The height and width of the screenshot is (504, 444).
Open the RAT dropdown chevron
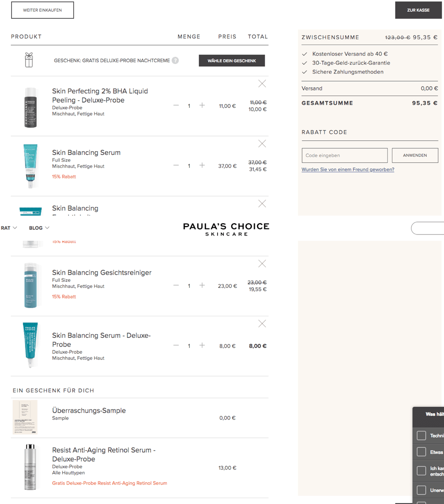15,228
